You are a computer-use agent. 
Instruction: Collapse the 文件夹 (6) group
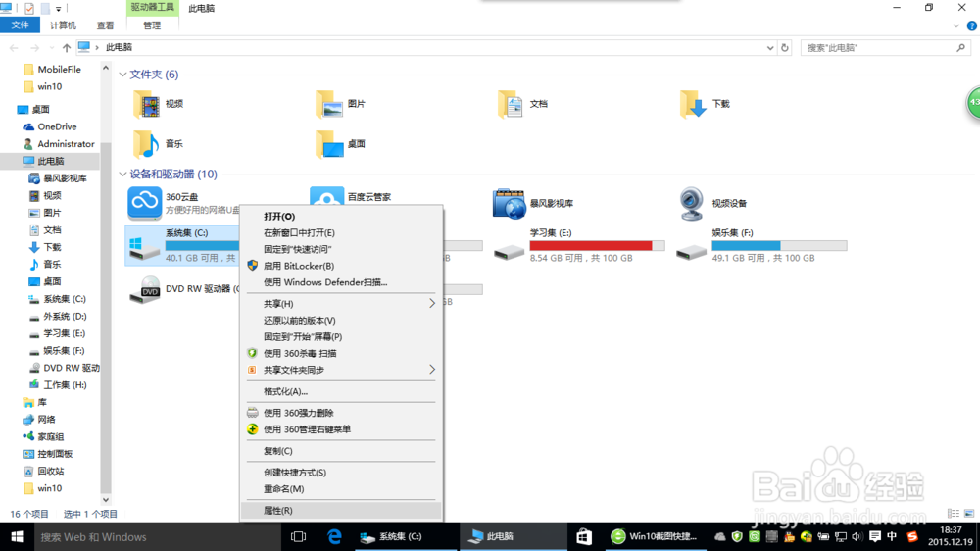tap(122, 75)
